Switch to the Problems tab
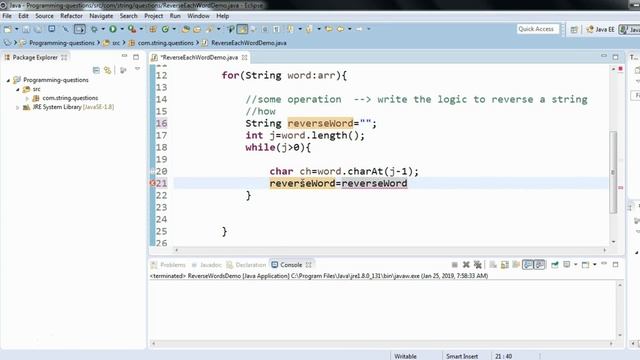 (168, 265)
